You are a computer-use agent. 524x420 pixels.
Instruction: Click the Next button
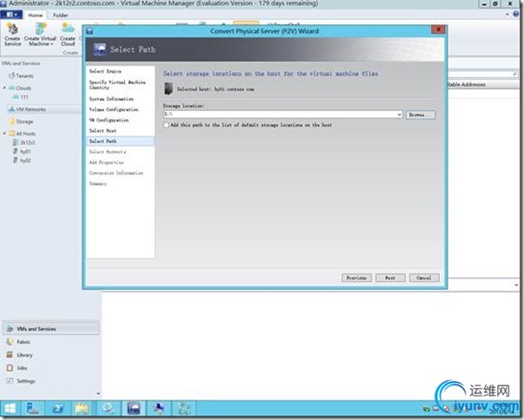coord(390,278)
